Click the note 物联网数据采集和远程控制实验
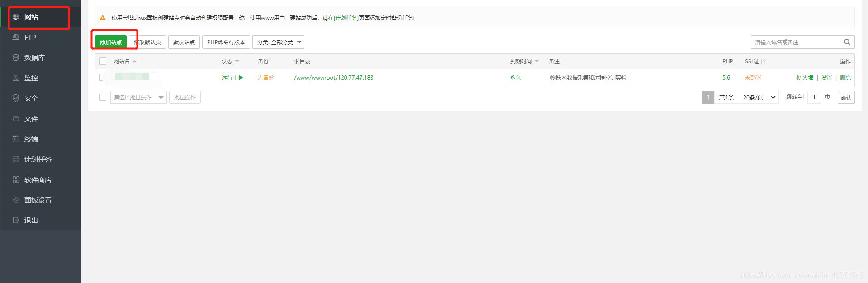 [x=588, y=78]
